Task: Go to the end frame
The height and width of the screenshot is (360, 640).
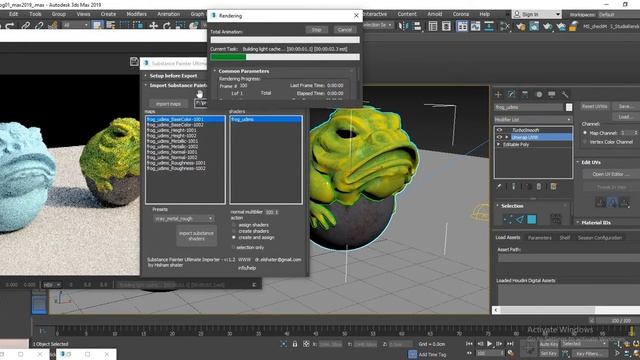Action: [510, 344]
